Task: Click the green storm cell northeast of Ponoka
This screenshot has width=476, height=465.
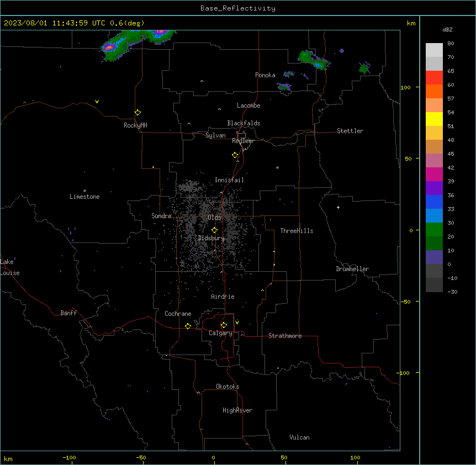Action: click(x=313, y=60)
